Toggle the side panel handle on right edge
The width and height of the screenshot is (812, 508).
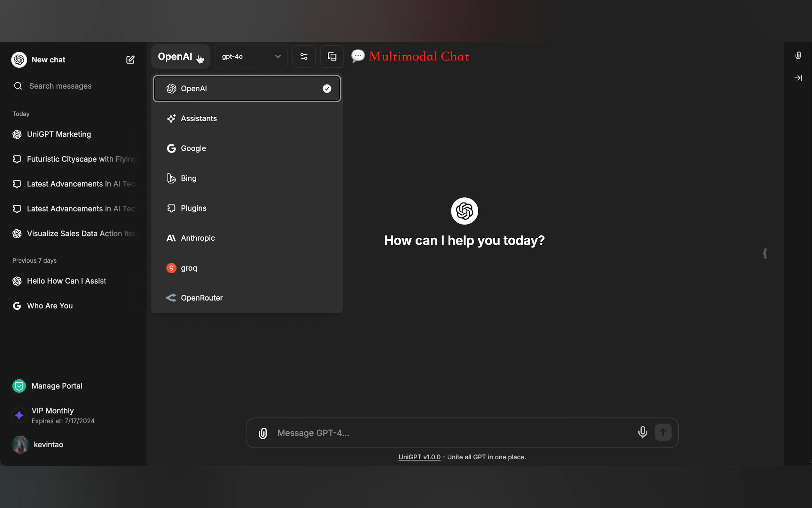765,253
